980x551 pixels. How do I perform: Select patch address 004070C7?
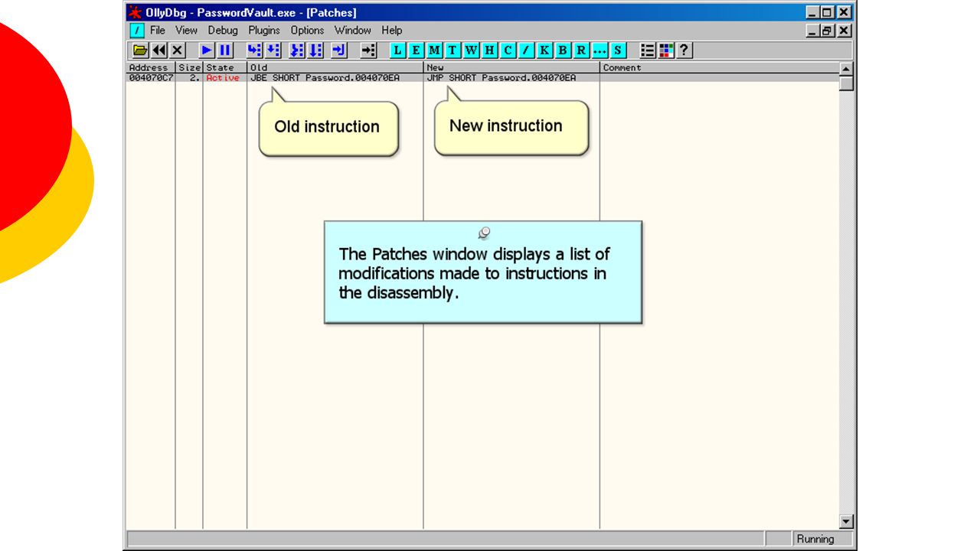(x=151, y=78)
